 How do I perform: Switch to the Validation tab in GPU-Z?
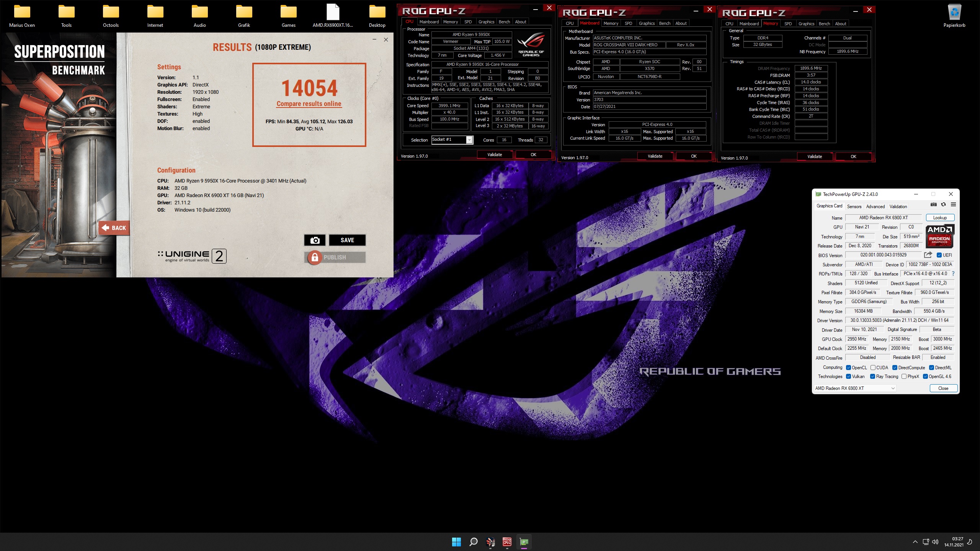898,206
